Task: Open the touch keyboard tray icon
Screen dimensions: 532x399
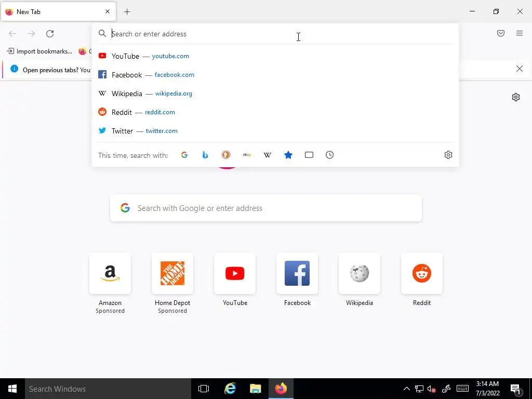Action: pyautogui.click(x=462, y=389)
